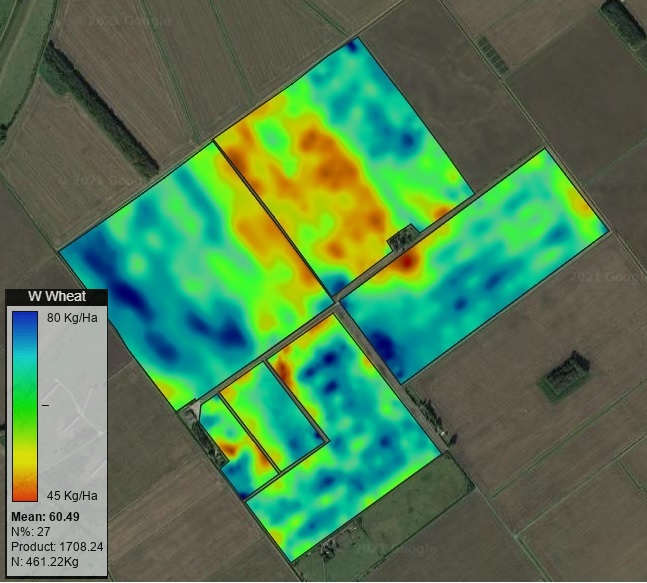Click the N: 461.22Kg total

pyautogui.click(x=45, y=562)
